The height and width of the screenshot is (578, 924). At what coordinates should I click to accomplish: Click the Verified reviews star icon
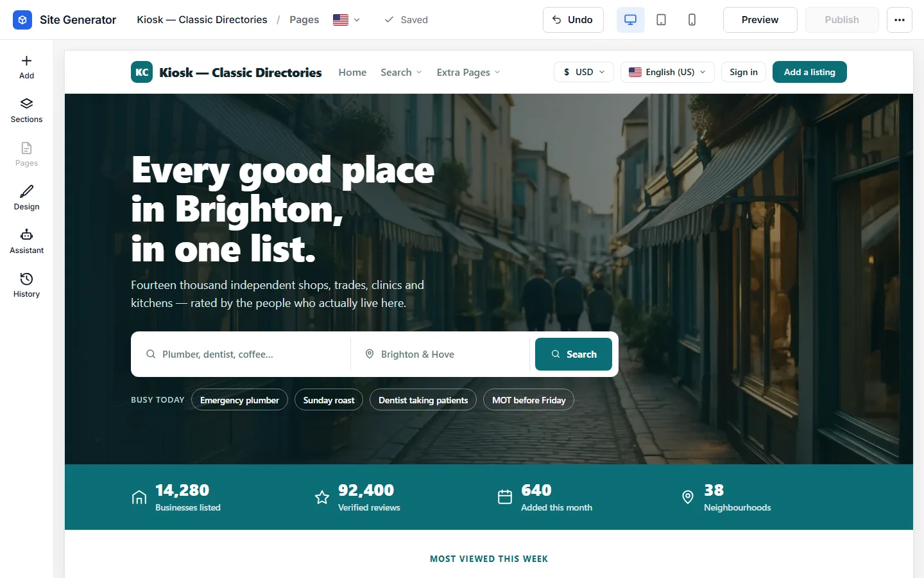[322, 497]
